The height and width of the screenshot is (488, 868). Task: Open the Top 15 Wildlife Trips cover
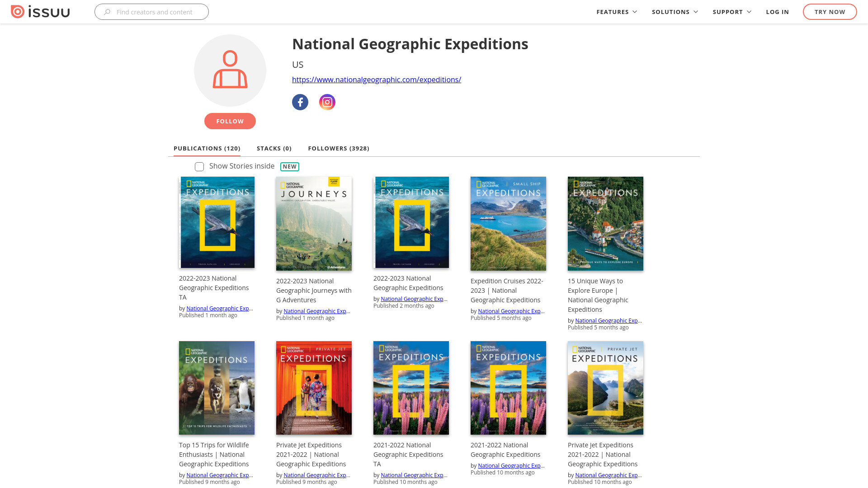[x=217, y=388]
